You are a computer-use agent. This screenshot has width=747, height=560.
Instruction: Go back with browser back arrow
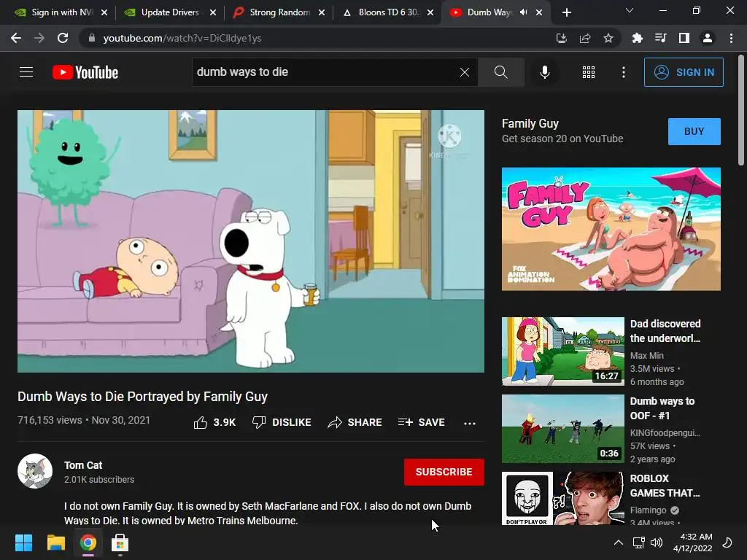[x=16, y=38]
